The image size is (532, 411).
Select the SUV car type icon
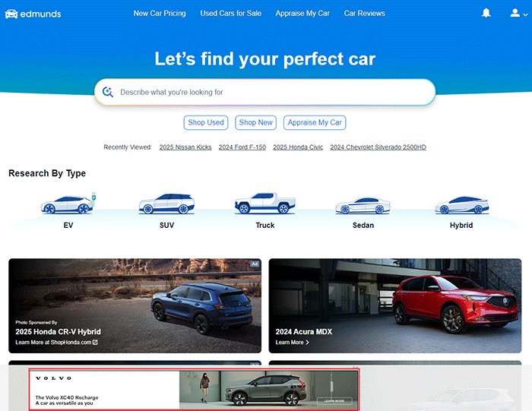point(166,204)
